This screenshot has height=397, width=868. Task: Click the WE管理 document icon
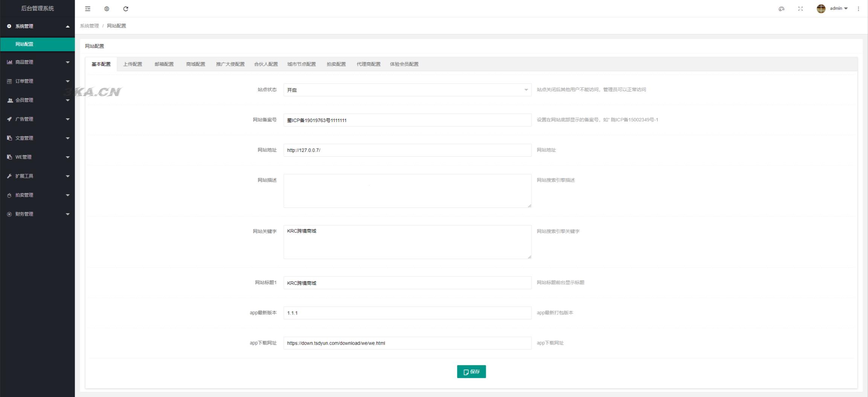pyautogui.click(x=9, y=157)
